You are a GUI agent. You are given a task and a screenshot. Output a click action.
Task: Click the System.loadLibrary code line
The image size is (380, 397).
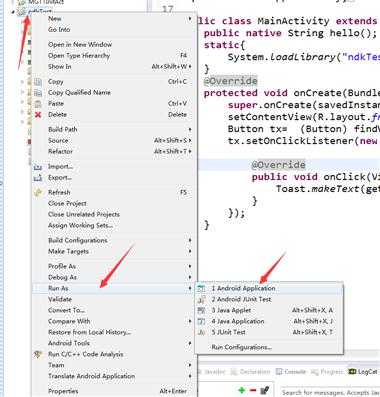[304, 57]
